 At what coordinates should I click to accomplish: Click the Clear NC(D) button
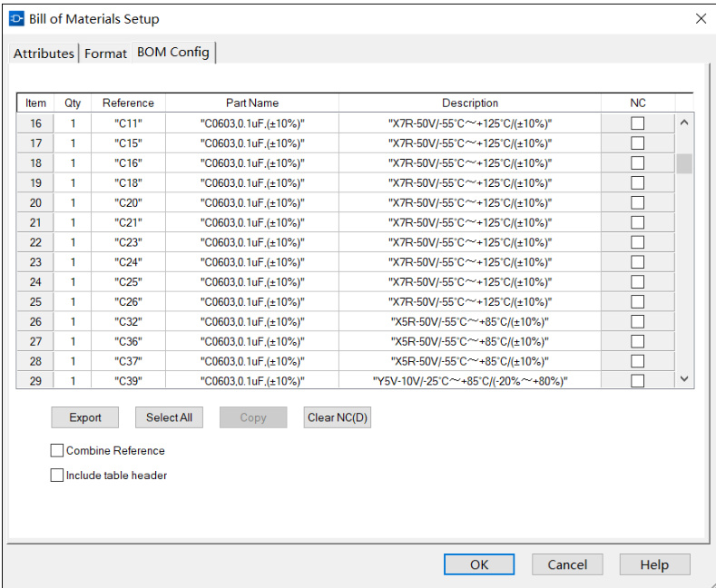(338, 417)
